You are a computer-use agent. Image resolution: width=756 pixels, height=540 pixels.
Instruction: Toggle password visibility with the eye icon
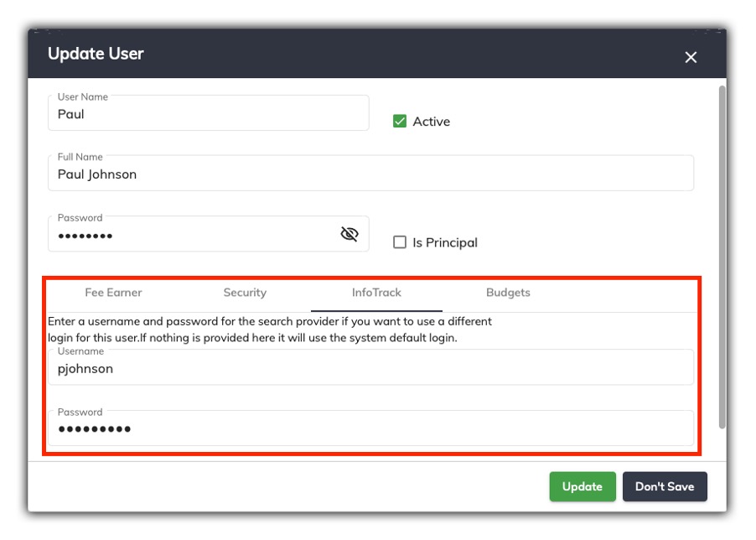point(351,235)
